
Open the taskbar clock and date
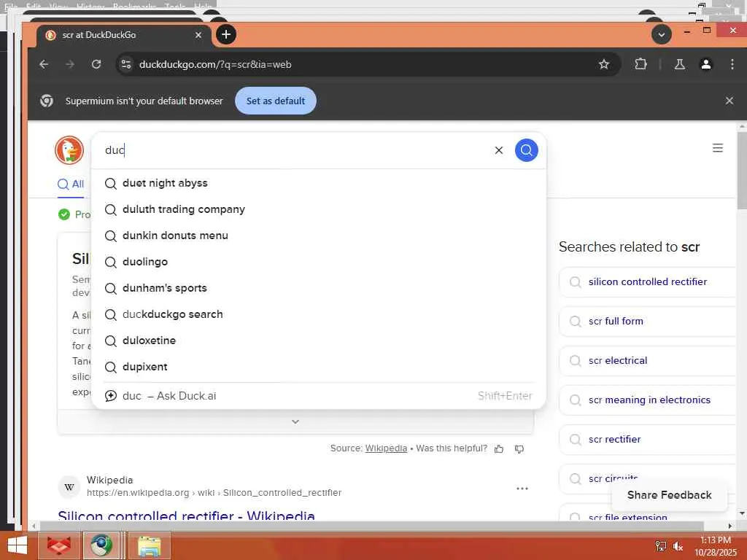[715, 546]
